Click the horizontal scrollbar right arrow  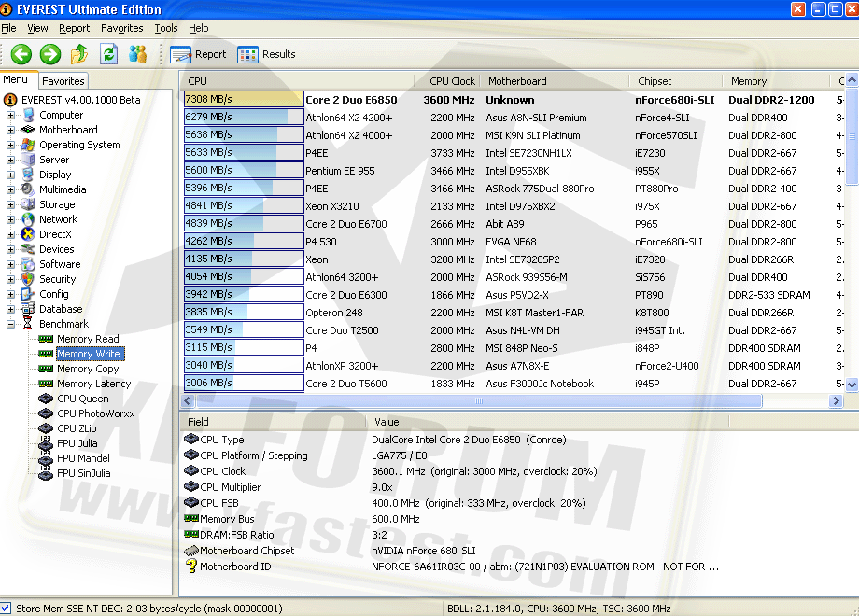(836, 400)
